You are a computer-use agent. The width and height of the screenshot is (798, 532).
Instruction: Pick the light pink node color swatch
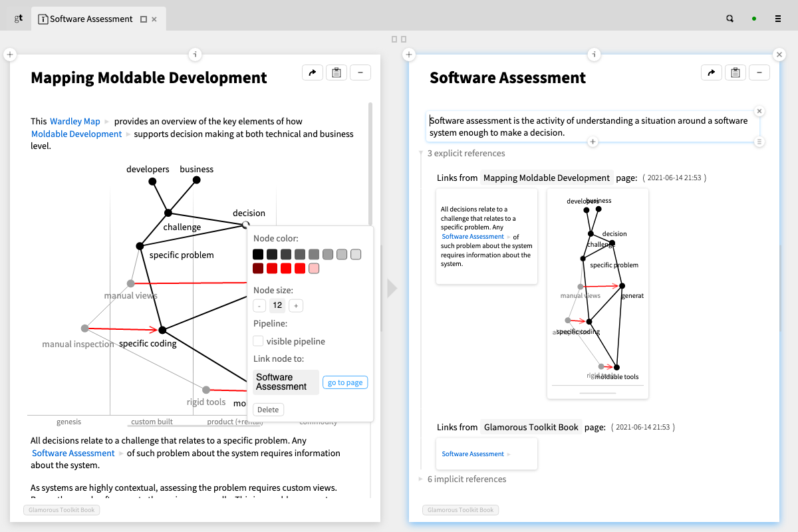(x=314, y=269)
